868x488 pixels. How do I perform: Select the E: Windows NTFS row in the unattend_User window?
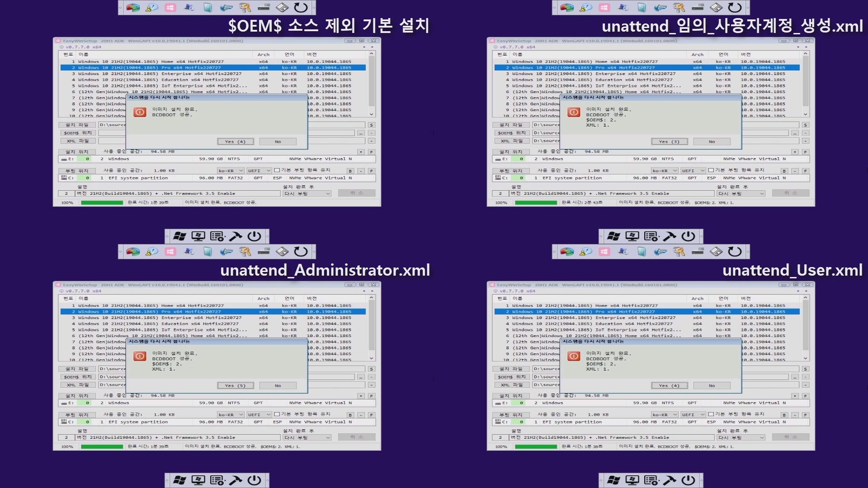pos(651,403)
